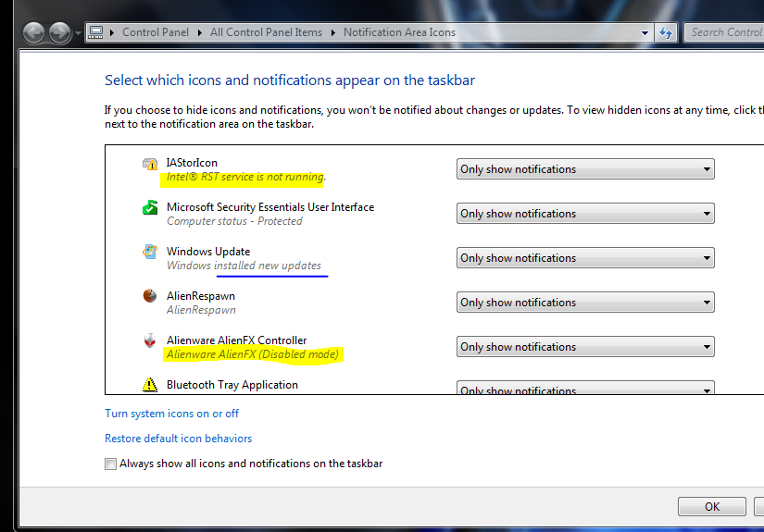Select Notification Area Icons breadcrumb
The height and width of the screenshot is (532, 764).
pyautogui.click(x=399, y=32)
